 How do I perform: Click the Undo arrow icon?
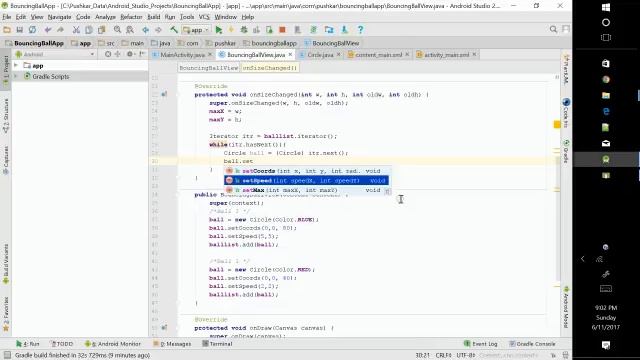click(48, 30)
